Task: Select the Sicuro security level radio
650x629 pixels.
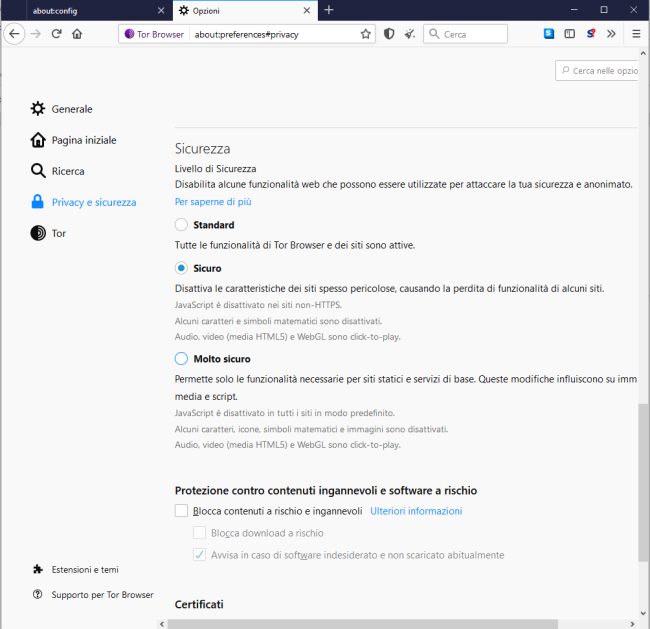Action: tap(181, 268)
